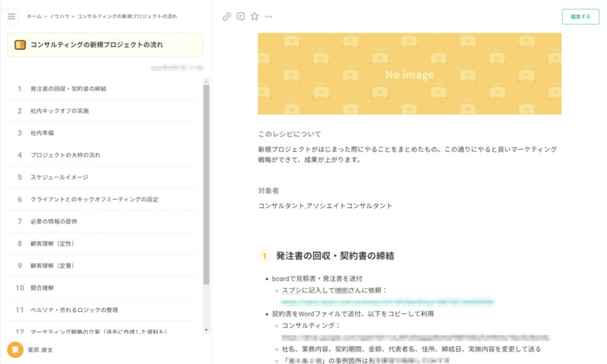The width and height of the screenshot is (607, 364).
Task: Click sub-bullet 社名、業務内容、契約期間
Action: coord(411,349)
